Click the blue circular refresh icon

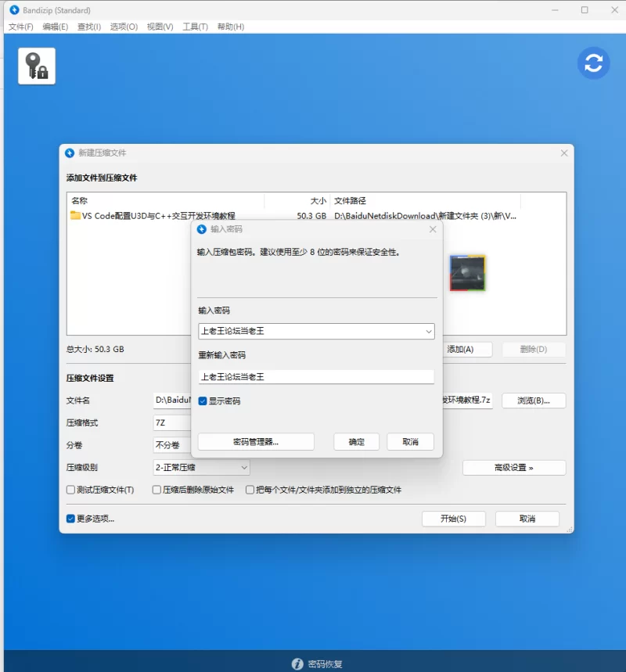coord(593,63)
